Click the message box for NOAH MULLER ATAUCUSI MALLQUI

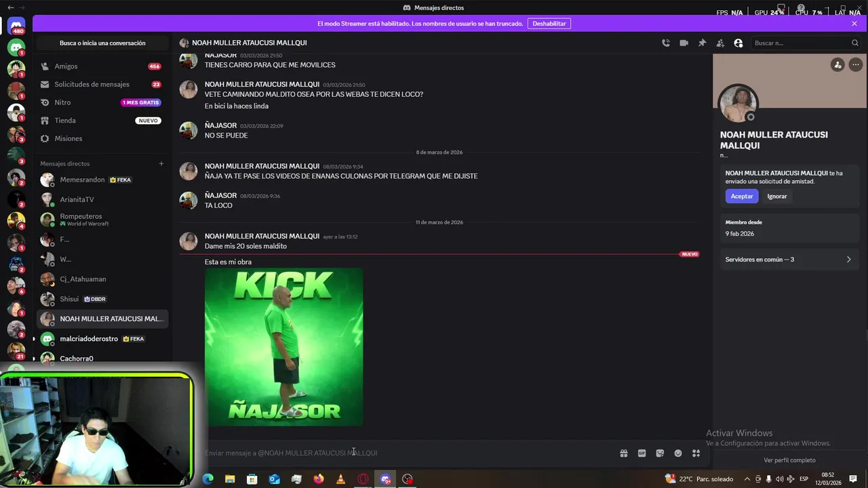point(407,453)
